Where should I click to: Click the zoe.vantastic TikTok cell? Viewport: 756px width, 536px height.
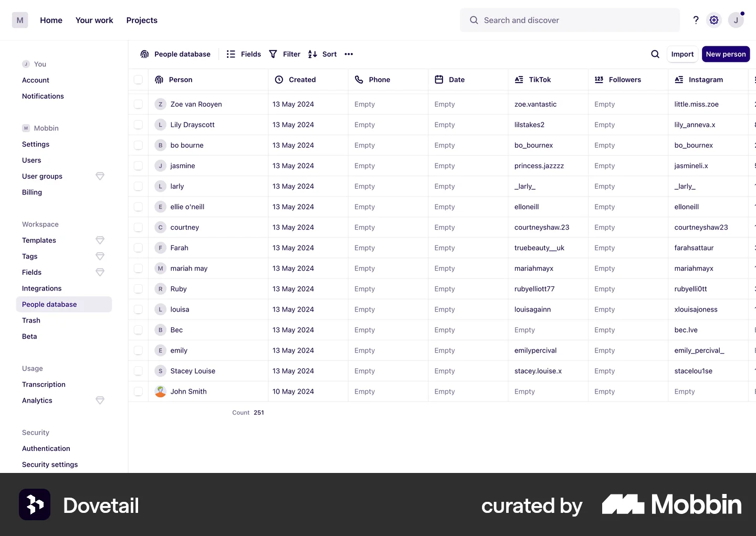pos(548,104)
